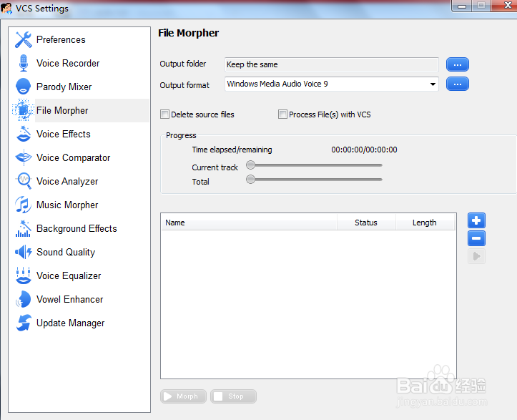
Task: Expand the Output format dropdown
Action: click(433, 84)
